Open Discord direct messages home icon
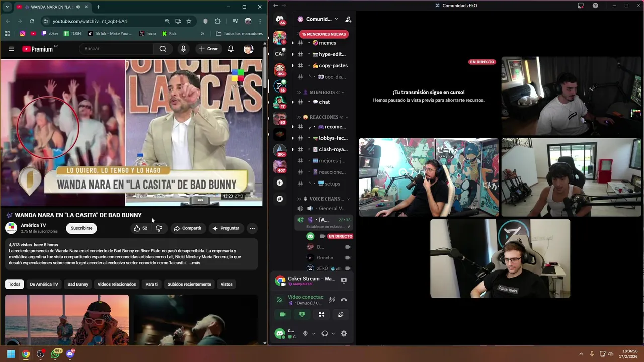The width and height of the screenshot is (644, 362). (280, 20)
